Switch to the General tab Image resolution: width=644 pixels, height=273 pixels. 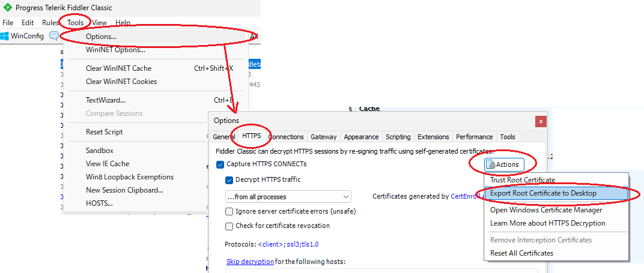coord(223,137)
